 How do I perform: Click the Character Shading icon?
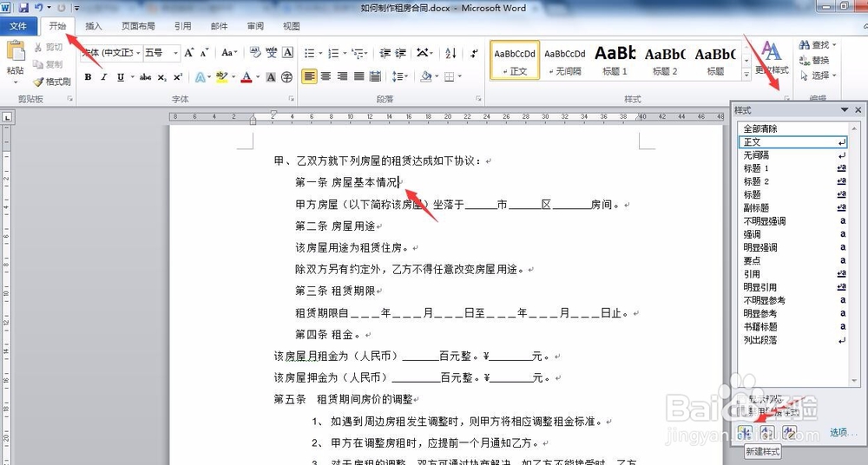click(271, 77)
